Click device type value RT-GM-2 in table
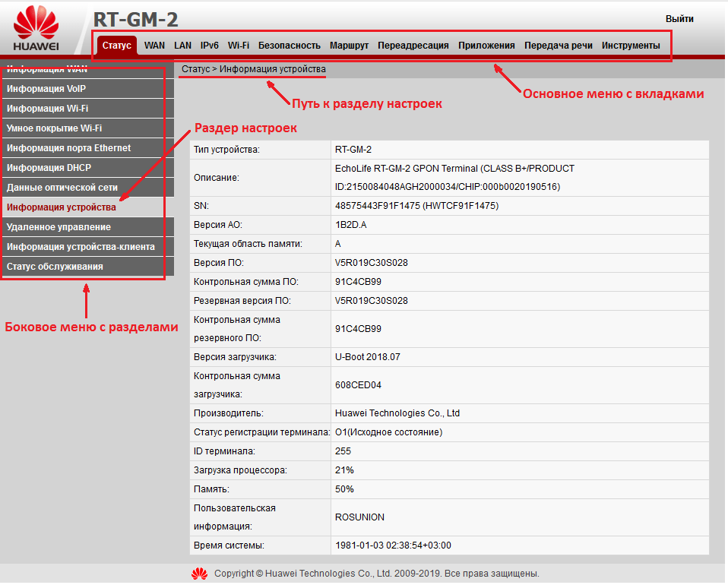 pyautogui.click(x=353, y=150)
